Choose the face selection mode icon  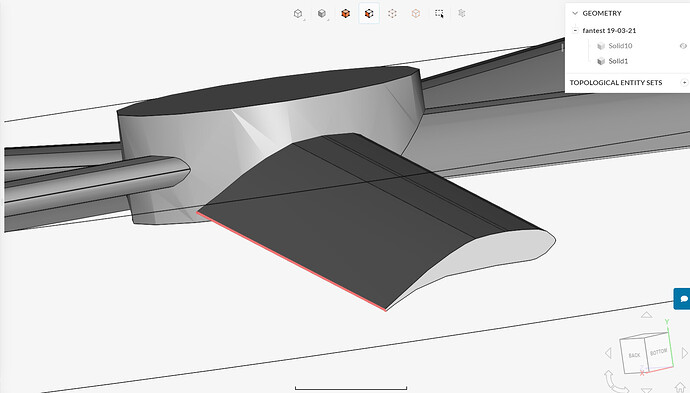point(369,14)
